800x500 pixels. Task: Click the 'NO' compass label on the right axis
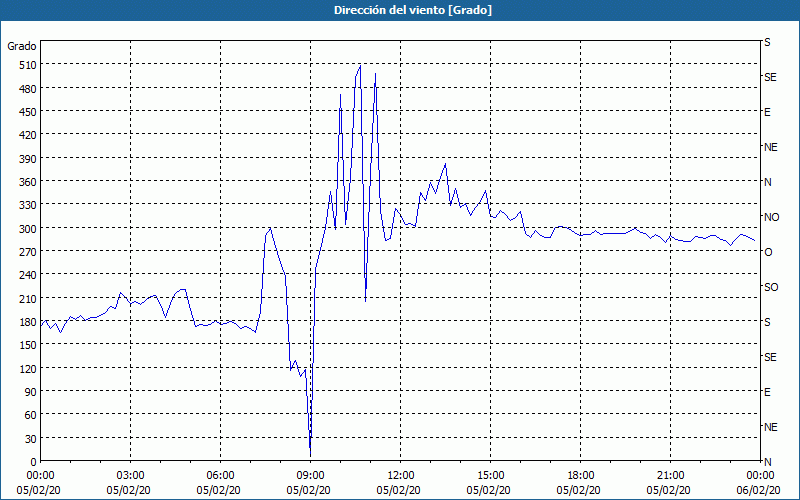pyautogui.click(x=771, y=217)
